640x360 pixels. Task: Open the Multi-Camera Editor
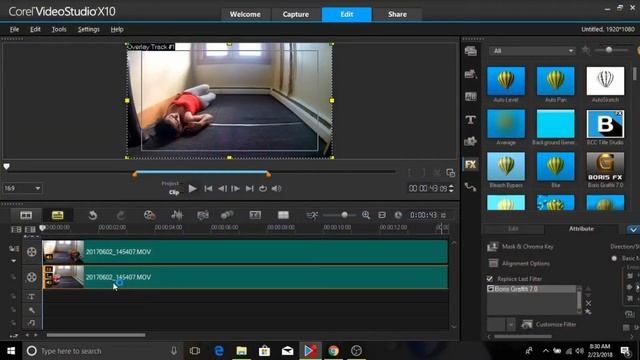(283, 215)
